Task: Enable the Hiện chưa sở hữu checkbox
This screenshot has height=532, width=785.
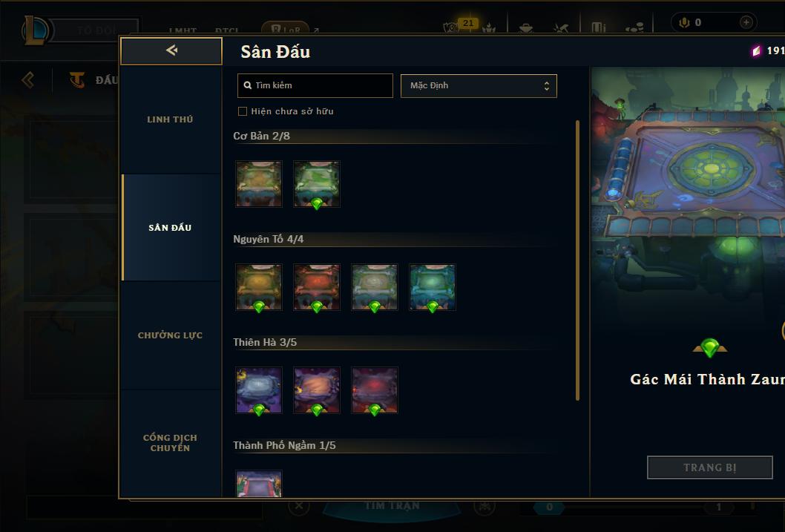Action: [243, 111]
